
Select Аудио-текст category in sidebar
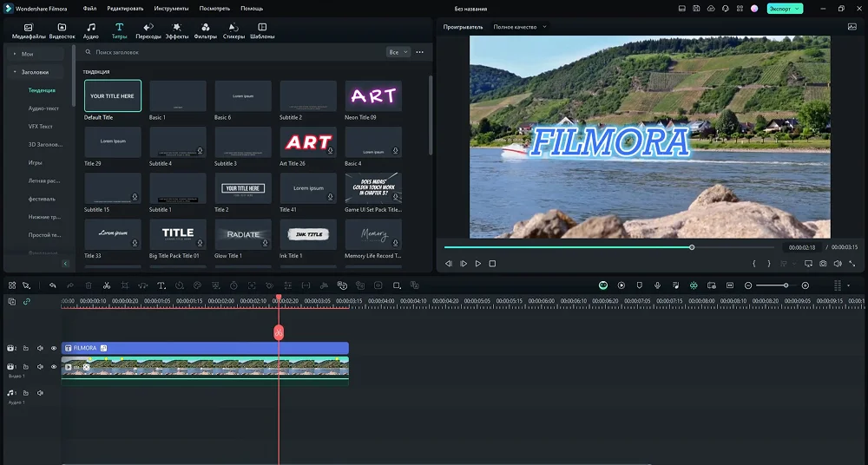tap(43, 108)
